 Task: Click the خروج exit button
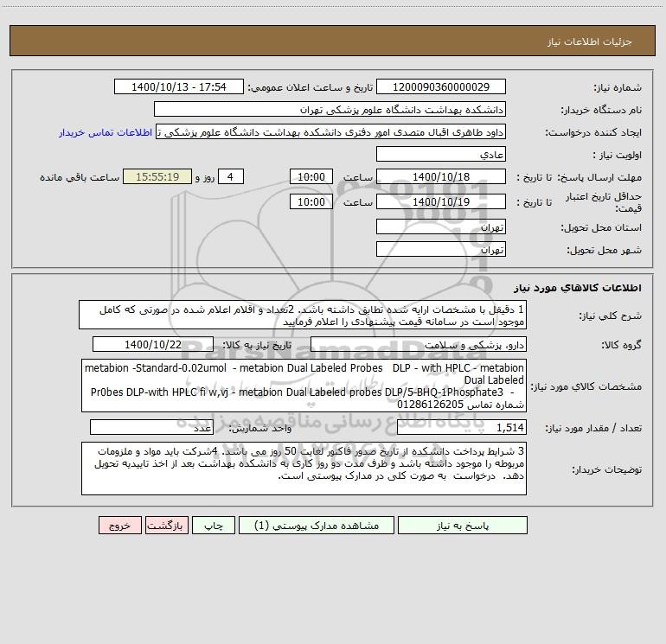(x=119, y=526)
